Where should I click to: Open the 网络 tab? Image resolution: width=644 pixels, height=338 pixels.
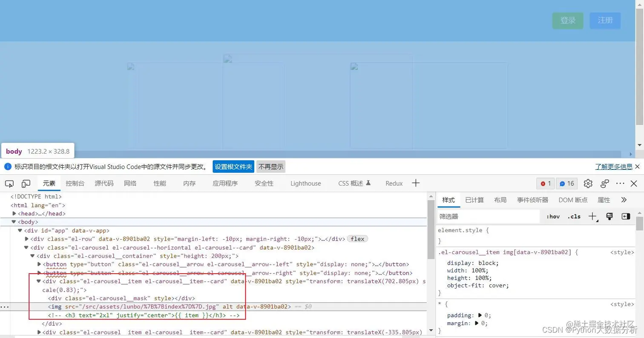click(x=130, y=183)
